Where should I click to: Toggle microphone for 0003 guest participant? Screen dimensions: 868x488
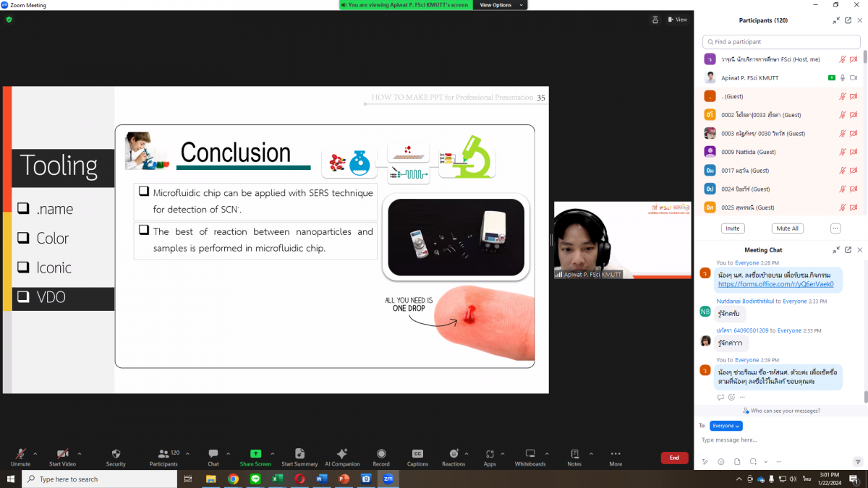842,133
